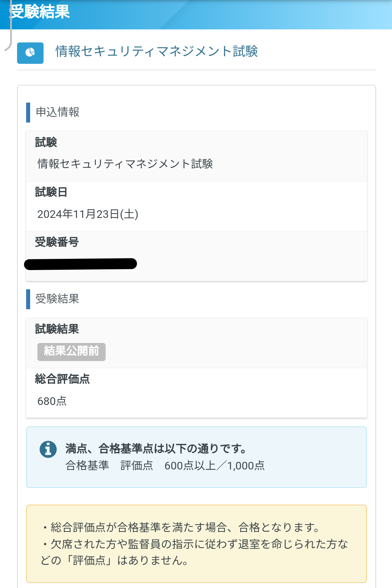Select the 試験結果 section heading
Screen dimensions: 392x588
pos(56,330)
